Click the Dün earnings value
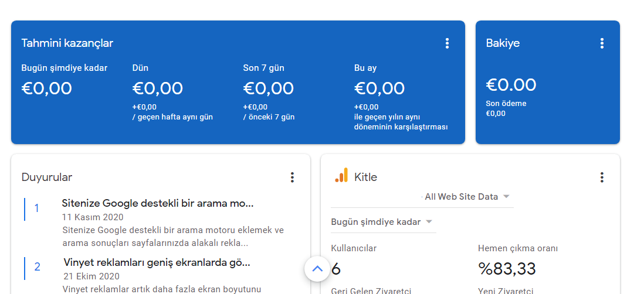Image resolution: width=644 pixels, height=294 pixels. click(x=157, y=88)
